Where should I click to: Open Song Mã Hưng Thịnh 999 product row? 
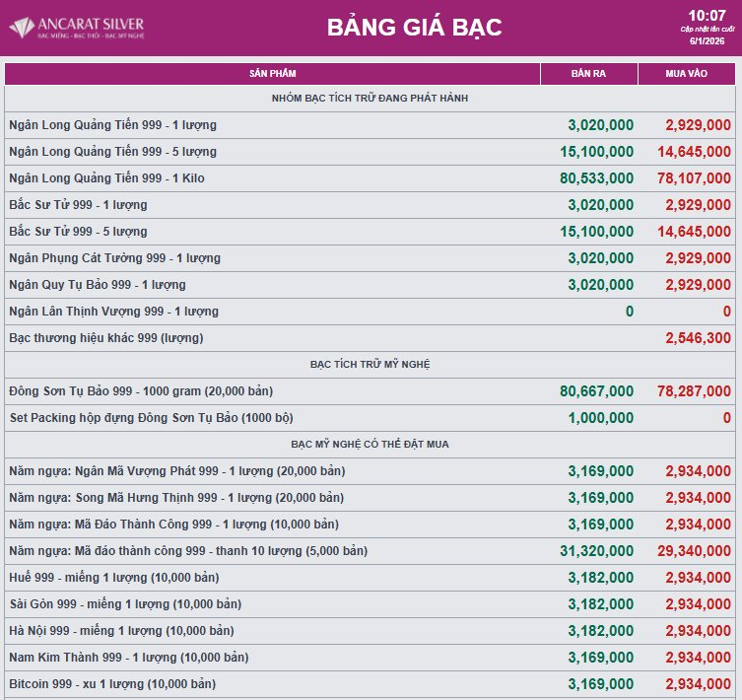175,498
